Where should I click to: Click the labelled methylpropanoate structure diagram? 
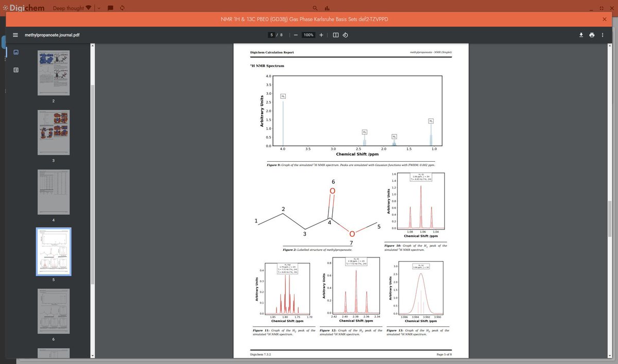317,212
